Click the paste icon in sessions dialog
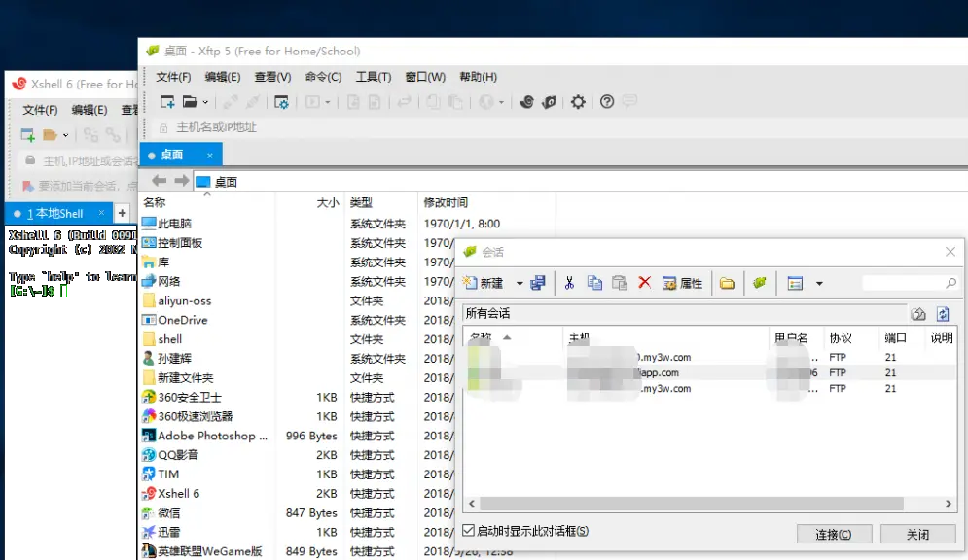968x560 pixels. pos(619,283)
